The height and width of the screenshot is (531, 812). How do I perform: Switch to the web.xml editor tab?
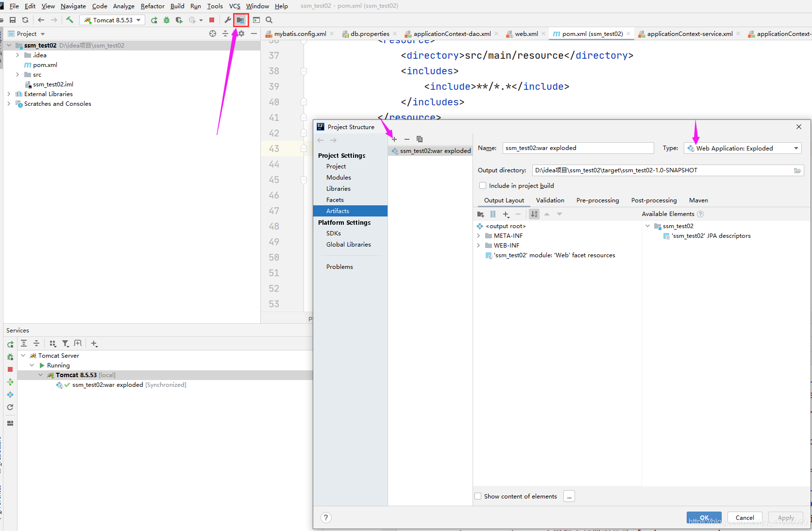[x=526, y=33]
